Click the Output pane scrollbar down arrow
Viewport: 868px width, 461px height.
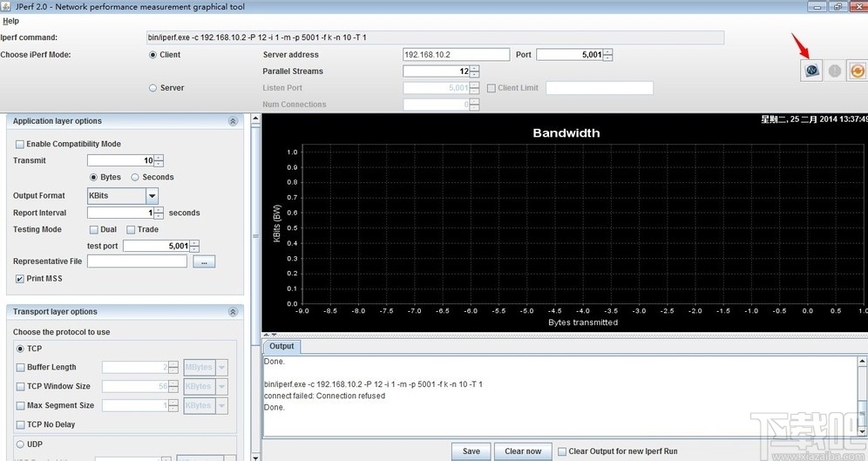point(863,431)
